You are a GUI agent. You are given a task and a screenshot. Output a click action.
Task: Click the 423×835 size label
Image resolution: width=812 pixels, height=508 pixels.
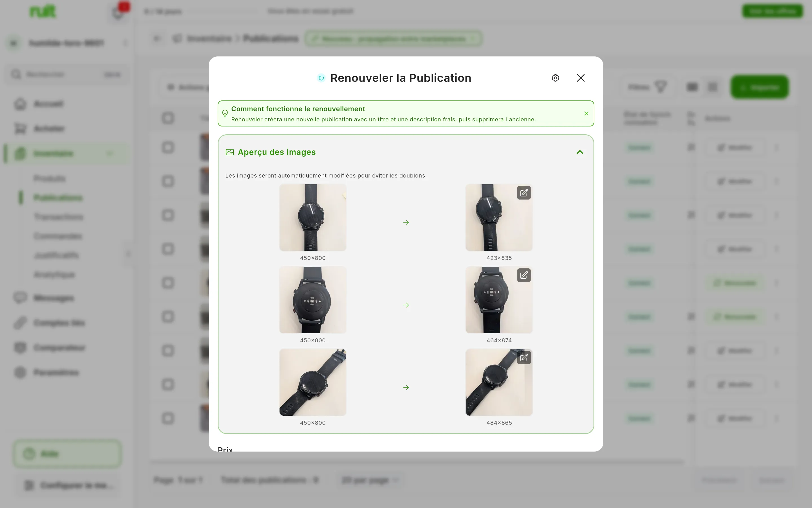pos(499,258)
